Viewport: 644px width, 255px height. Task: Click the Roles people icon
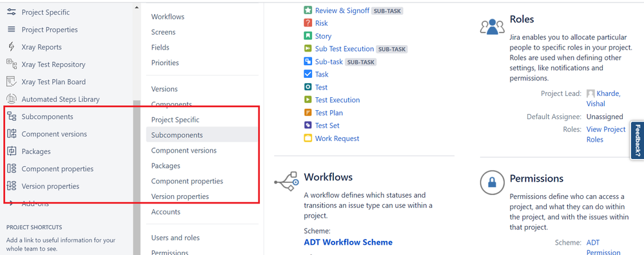click(492, 26)
